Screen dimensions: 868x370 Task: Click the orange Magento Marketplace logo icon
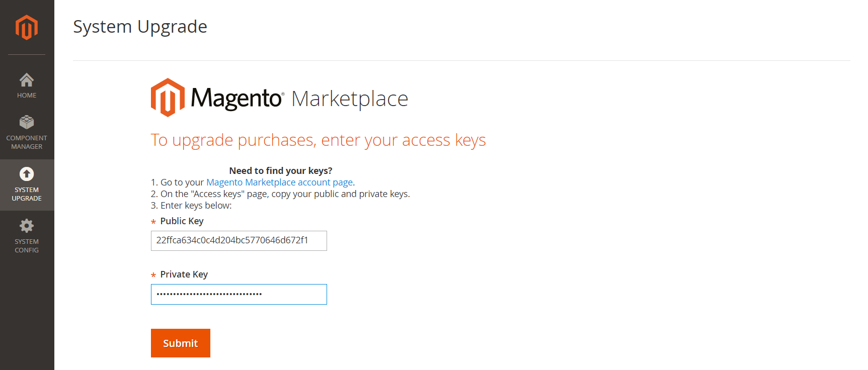coord(168,98)
